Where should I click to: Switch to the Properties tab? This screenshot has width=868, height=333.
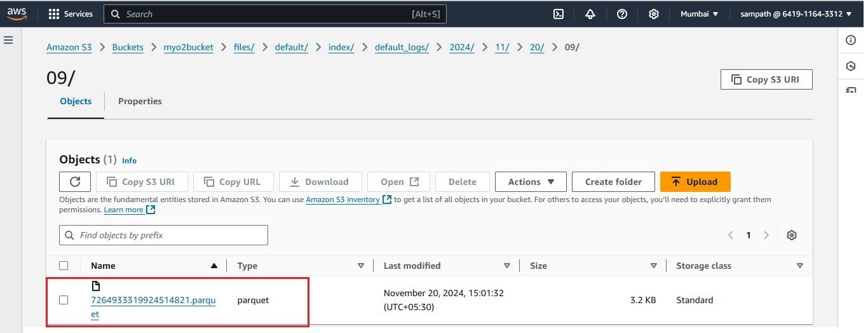140,101
